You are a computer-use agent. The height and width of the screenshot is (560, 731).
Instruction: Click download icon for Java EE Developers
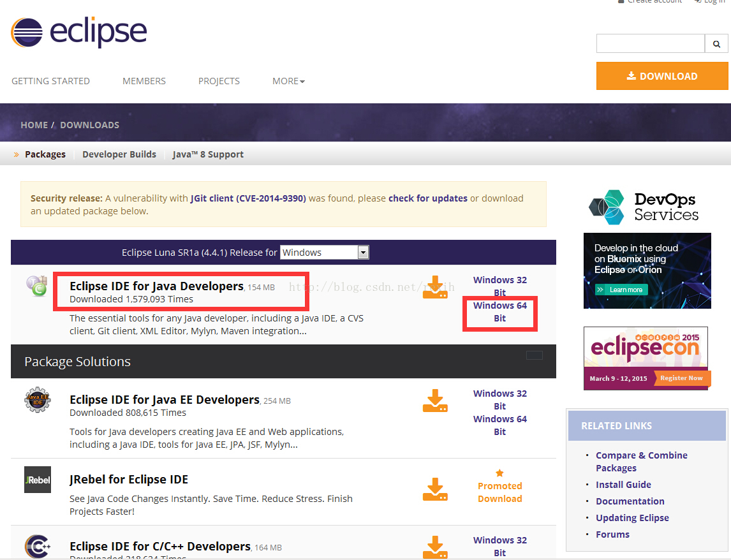[435, 401]
